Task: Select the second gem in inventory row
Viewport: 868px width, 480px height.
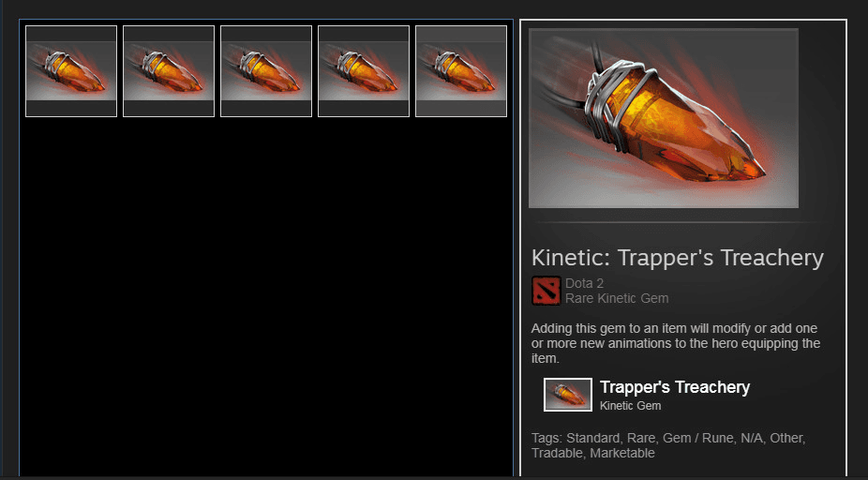Action: [169, 71]
